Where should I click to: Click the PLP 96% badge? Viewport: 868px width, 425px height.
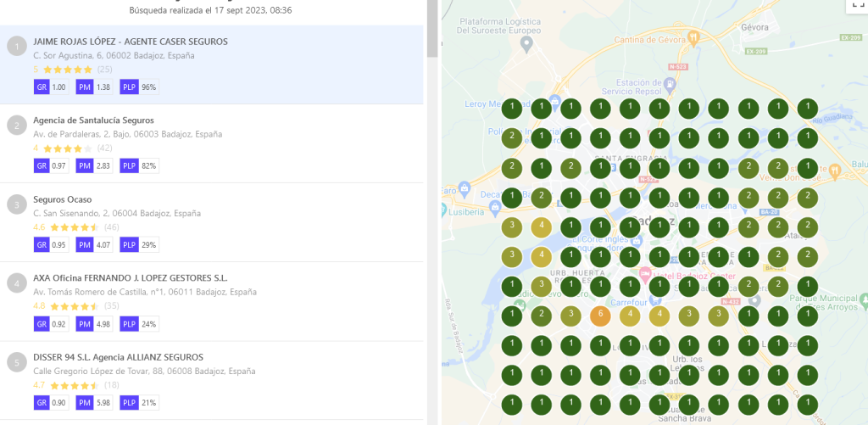[139, 87]
